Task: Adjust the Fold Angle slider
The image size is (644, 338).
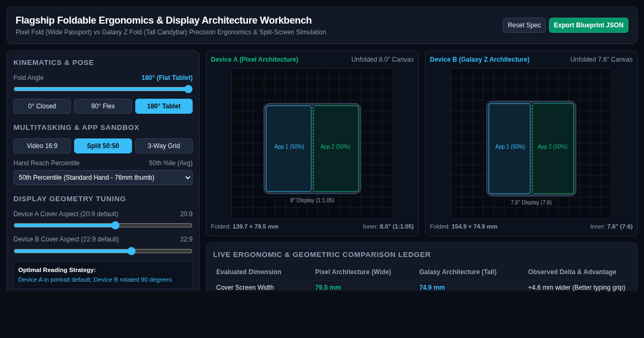Action: 103,89
